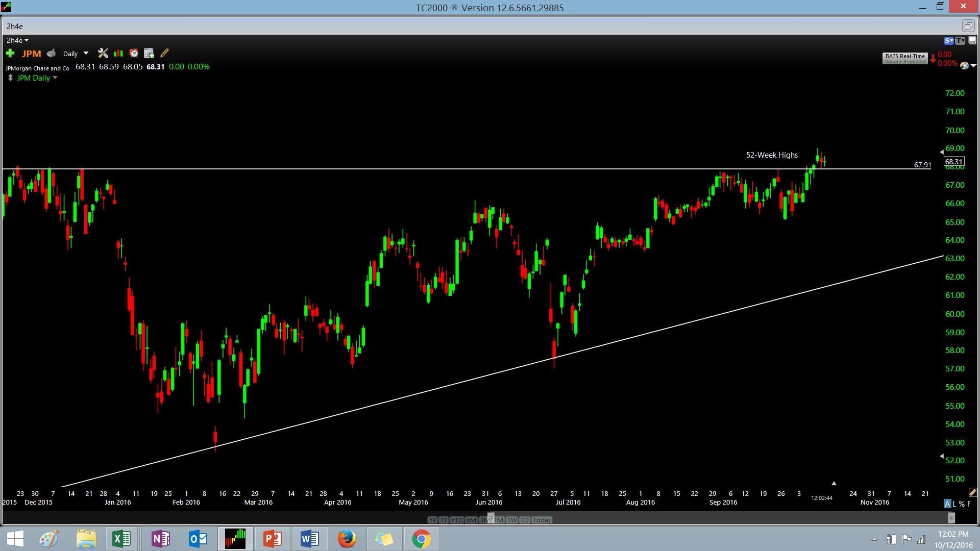Open Word from the taskbar
This screenshot has width=980, height=551.
(x=309, y=539)
